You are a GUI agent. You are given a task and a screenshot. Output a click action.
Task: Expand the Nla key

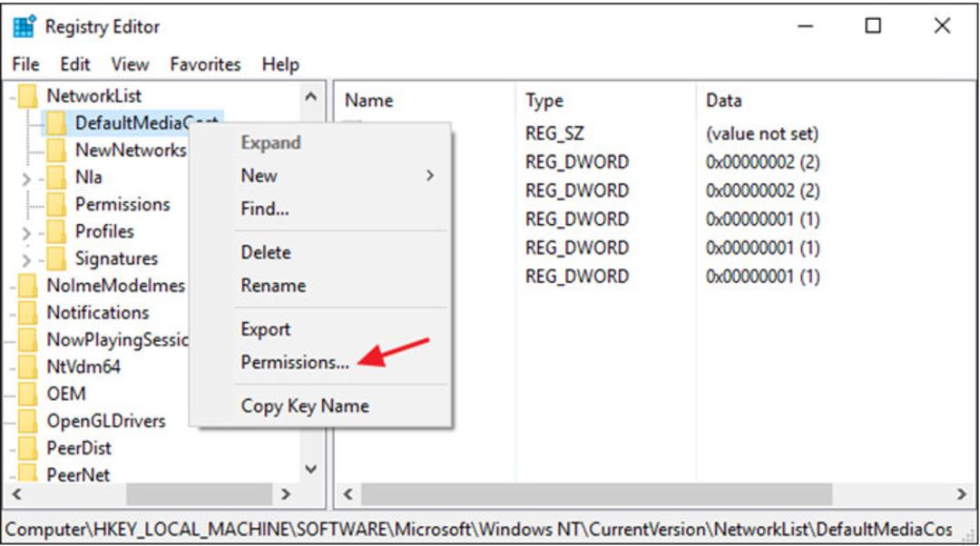coord(26,180)
